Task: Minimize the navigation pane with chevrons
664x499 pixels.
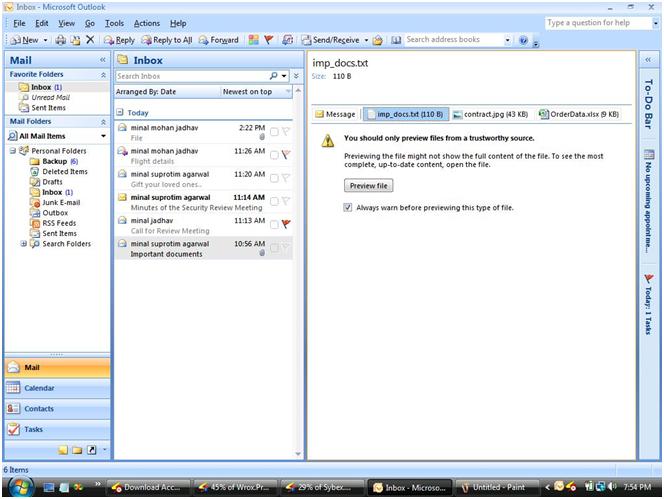Action: (102, 60)
